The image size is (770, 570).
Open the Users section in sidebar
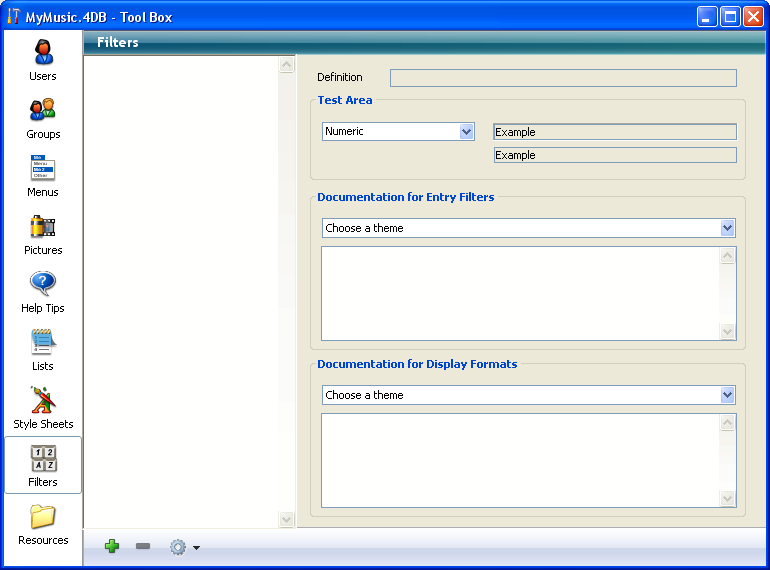click(x=43, y=59)
